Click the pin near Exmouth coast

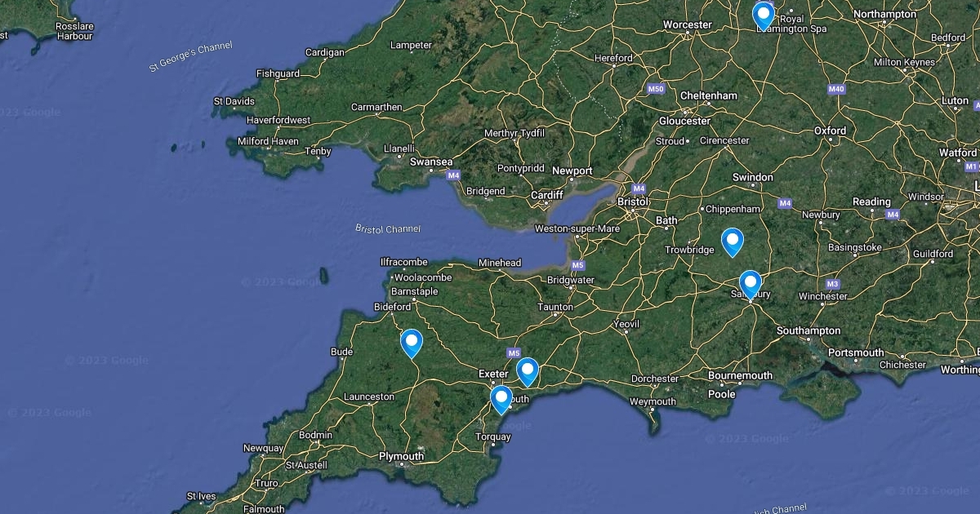coord(501,400)
